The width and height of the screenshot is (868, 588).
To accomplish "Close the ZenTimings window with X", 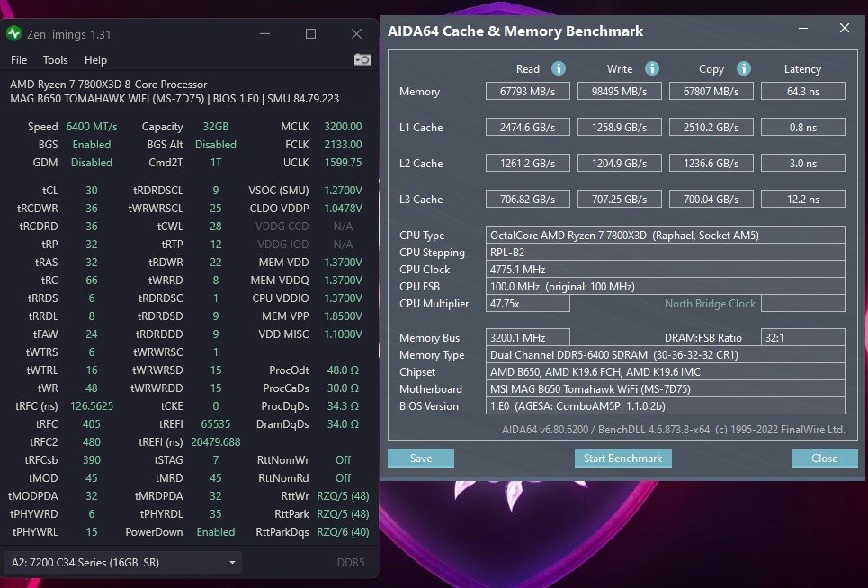I will click(356, 34).
